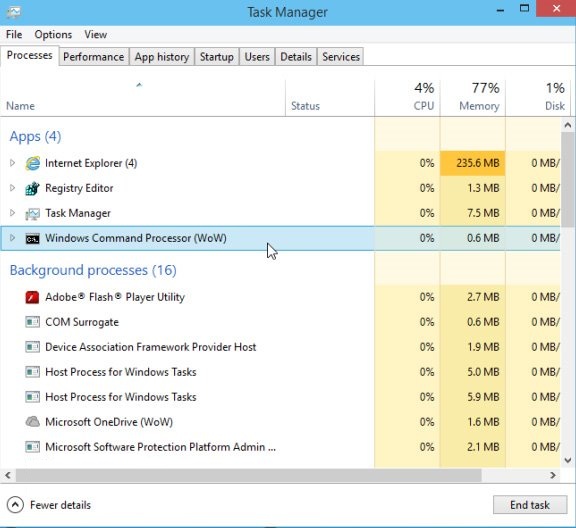Click the 1.9 MB memory value
This screenshot has height=528, width=576.
[483, 347]
